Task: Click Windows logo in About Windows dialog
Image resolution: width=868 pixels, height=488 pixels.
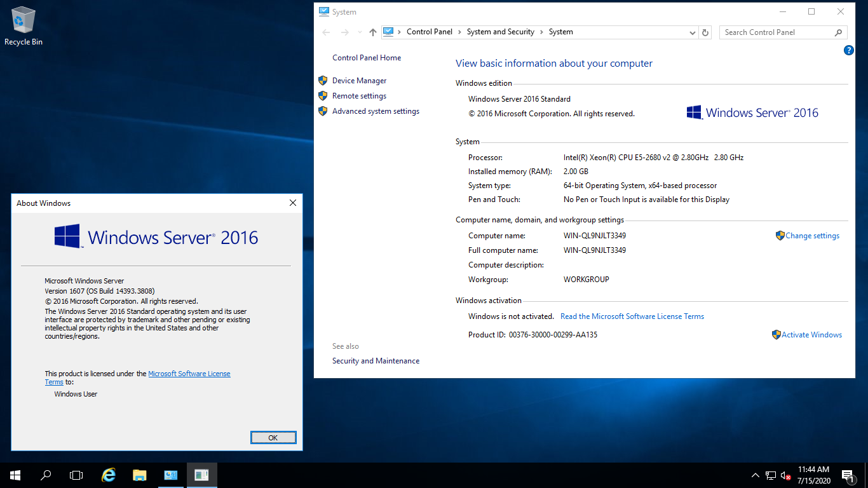Action: (67, 236)
